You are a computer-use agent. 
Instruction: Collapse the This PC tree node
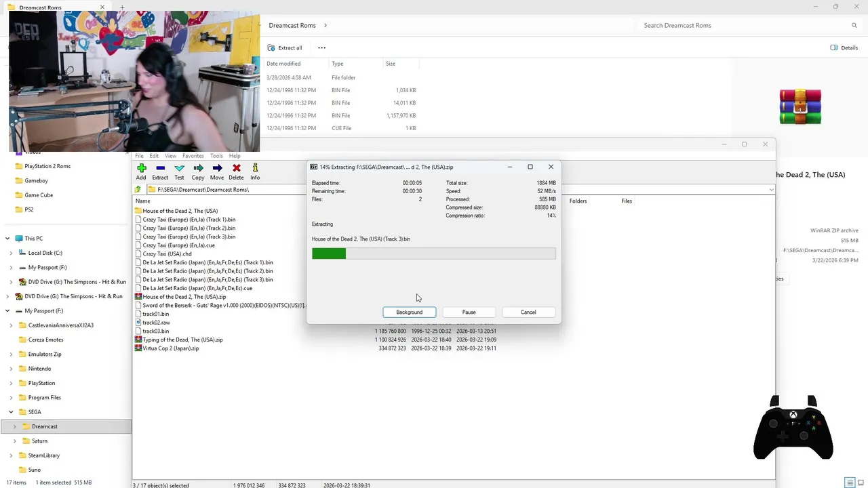point(7,239)
